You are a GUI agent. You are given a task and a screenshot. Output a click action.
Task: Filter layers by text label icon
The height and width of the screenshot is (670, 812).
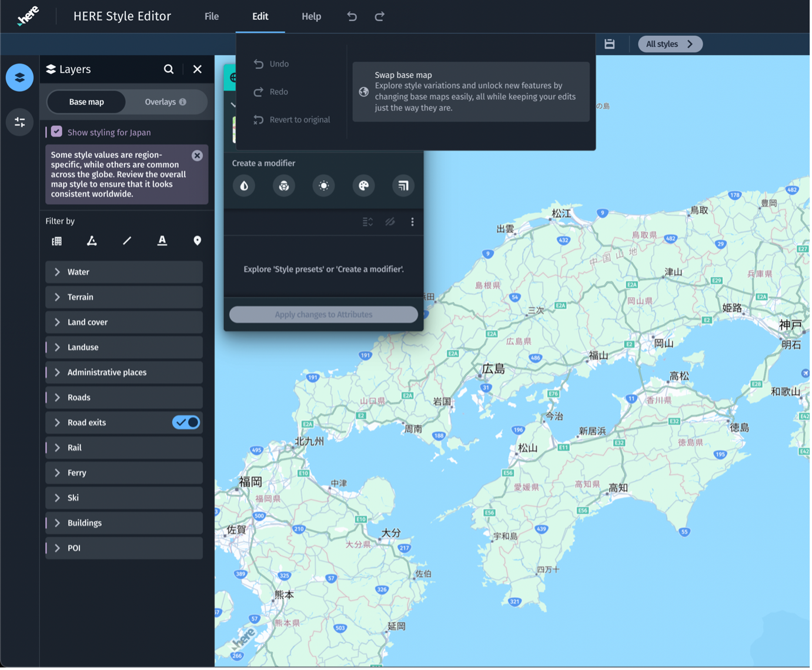162,241
